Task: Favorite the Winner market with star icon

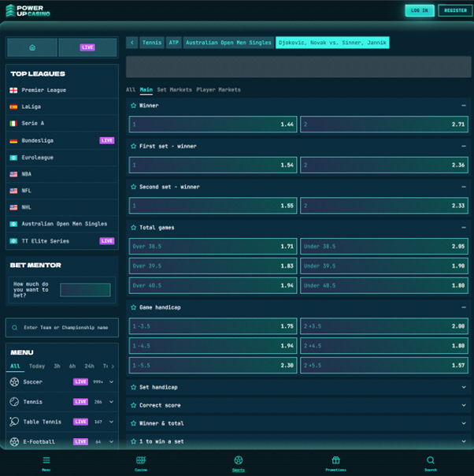Action: [133, 106]
